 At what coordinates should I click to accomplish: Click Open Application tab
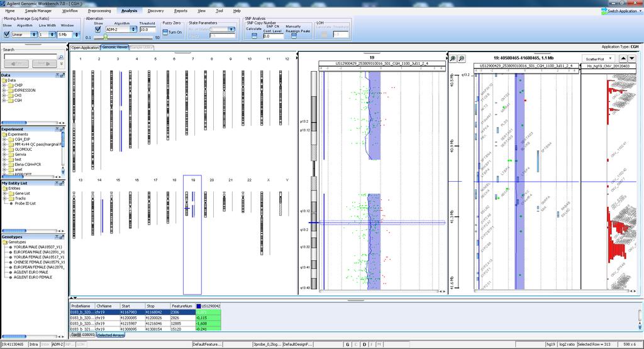tap(85, 47)
